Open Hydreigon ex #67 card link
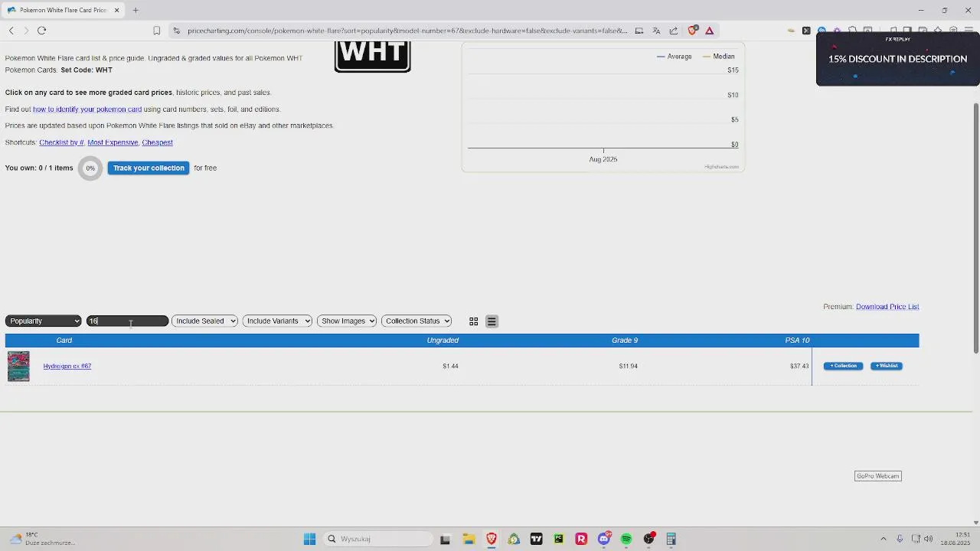980x551 pixels. (x=67, y=367)
